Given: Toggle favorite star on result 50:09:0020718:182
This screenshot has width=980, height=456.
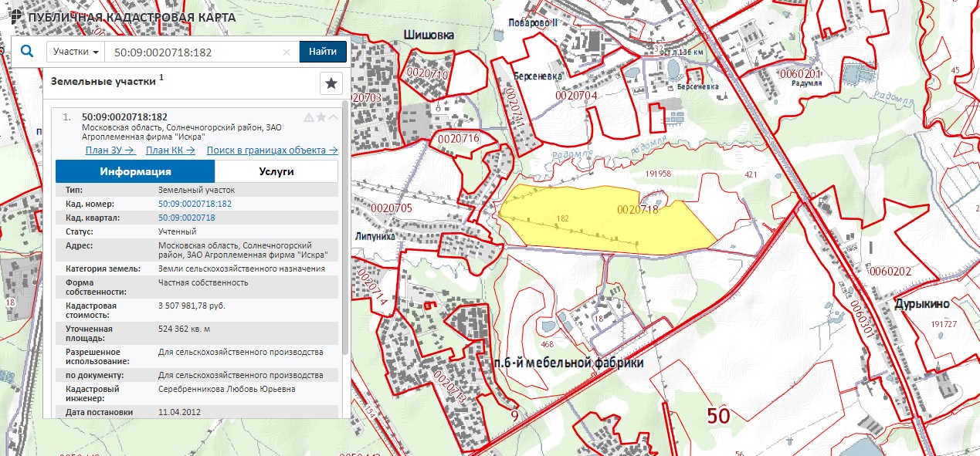Looking at the screenshot, I should pyautogui.click(x=321, y=117).
